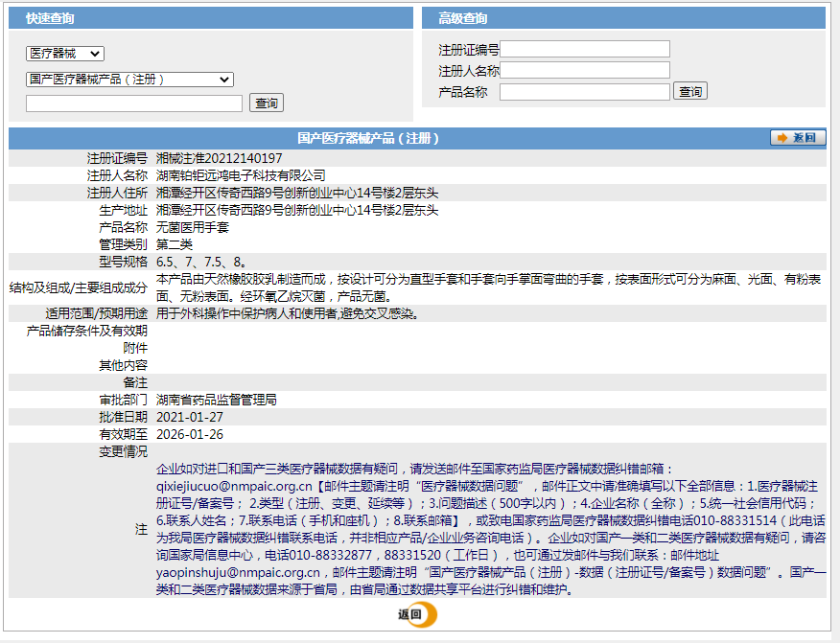
Task: Click email yaopinshuju@nmpaic.org.cn in the note
Action: click(x=238, y=572)
